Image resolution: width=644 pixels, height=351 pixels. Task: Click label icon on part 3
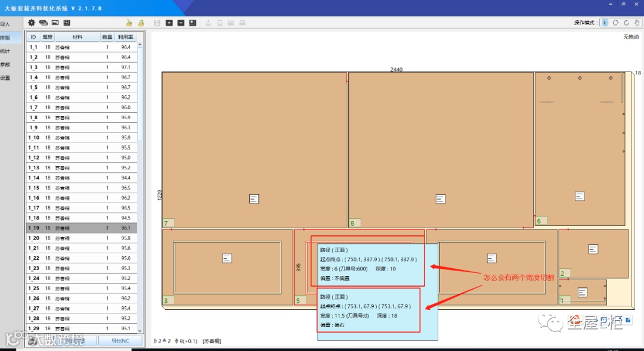click(x=227, y=258)
